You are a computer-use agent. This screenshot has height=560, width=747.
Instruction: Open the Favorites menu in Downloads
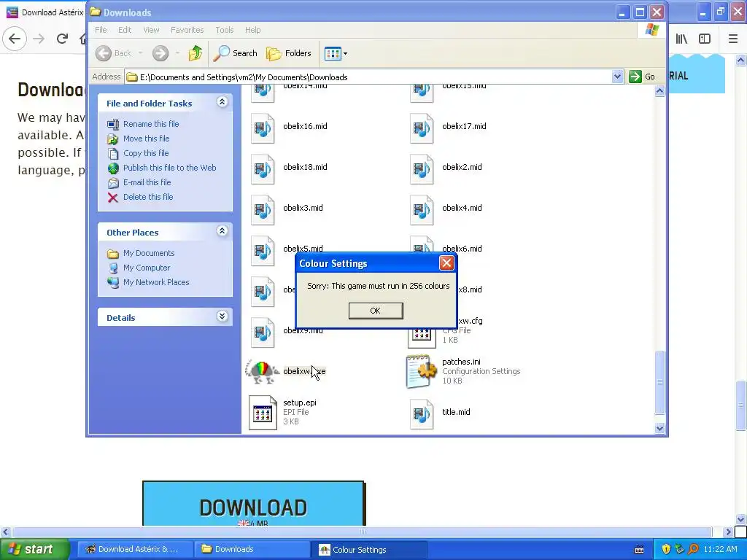pyautogui.click(x=187, y=30)
